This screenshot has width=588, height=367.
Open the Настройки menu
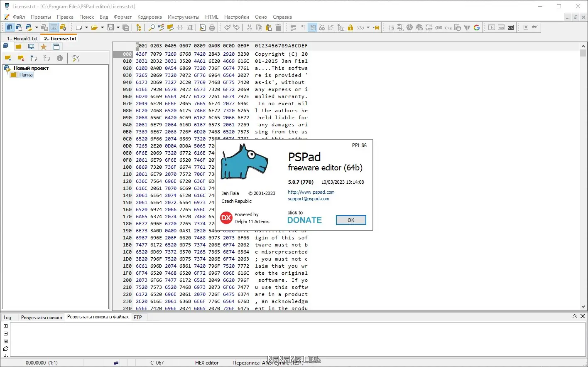(x=237, y=17)
